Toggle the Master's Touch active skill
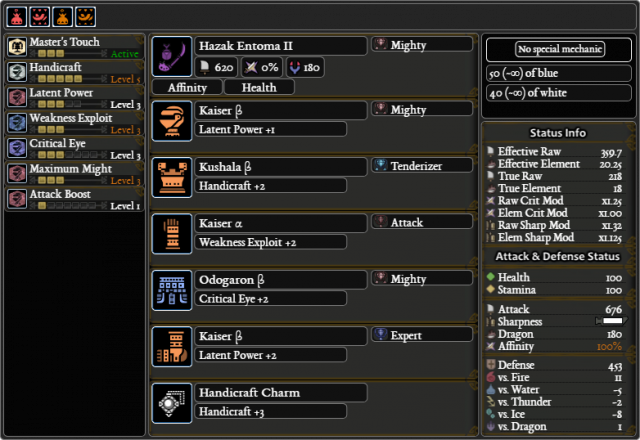The width and height of the screenshot is (640, 440). click(74, 47)
